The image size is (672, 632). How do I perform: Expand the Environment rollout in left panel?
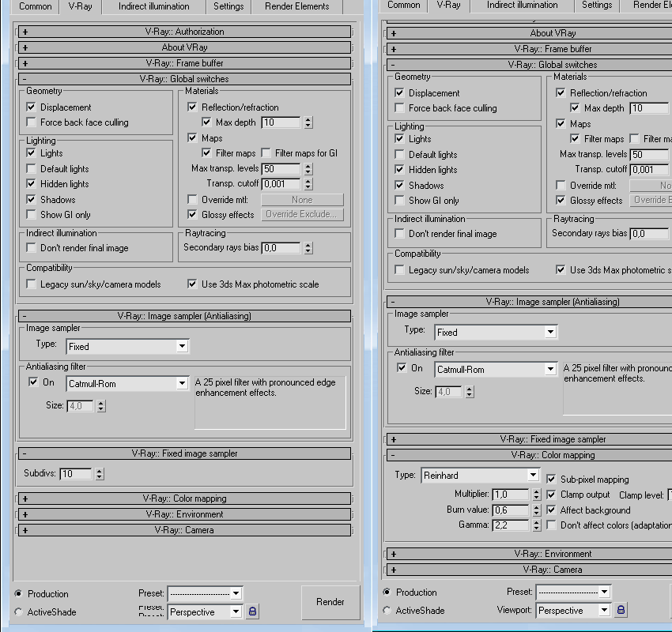click(184, 514)
